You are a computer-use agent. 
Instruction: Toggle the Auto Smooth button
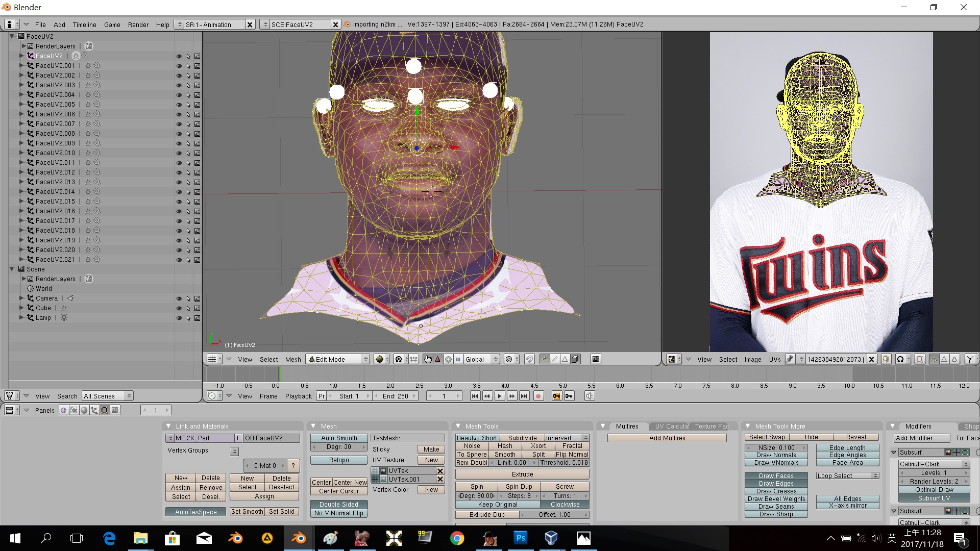pyautogui.click(x=339, y=438)
